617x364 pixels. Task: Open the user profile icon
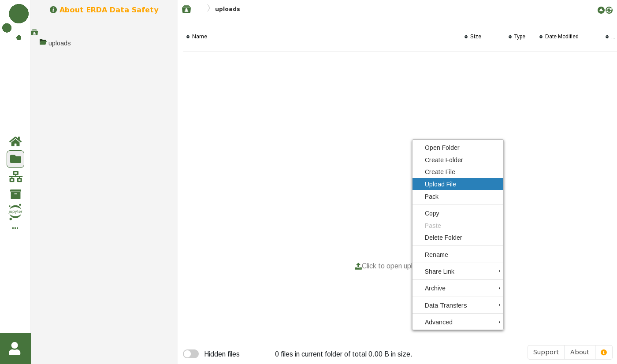15,349
